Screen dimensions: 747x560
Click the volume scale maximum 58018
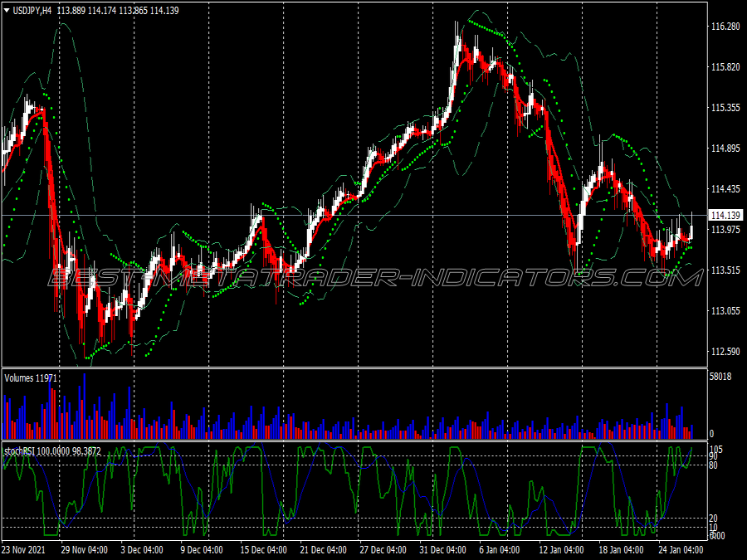[x=720, y=377]
